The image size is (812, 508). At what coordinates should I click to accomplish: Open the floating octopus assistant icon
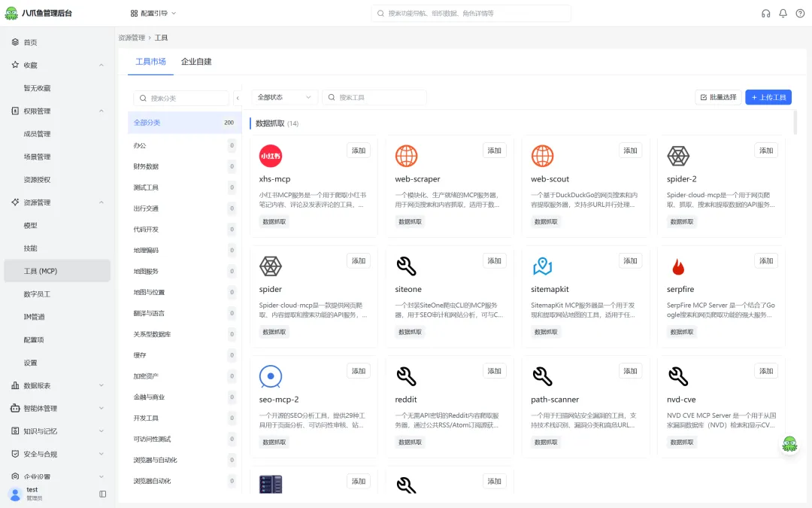[x=789, y=444]
